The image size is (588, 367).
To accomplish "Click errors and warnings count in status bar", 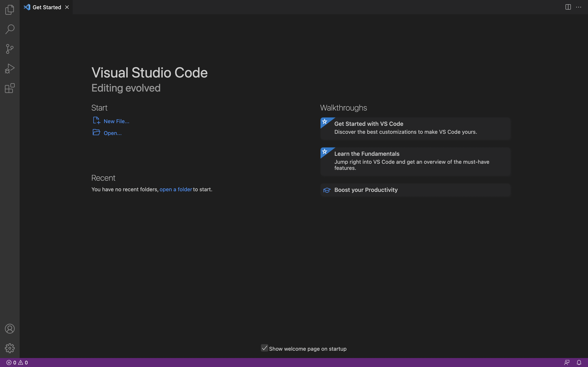I will [x=17, y=362].
